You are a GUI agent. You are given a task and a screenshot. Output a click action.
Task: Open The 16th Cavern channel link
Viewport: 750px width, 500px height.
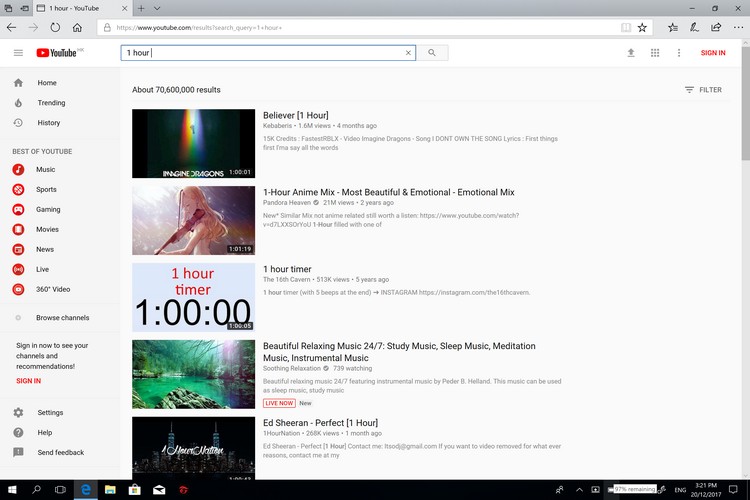click(x=286, y=279)
